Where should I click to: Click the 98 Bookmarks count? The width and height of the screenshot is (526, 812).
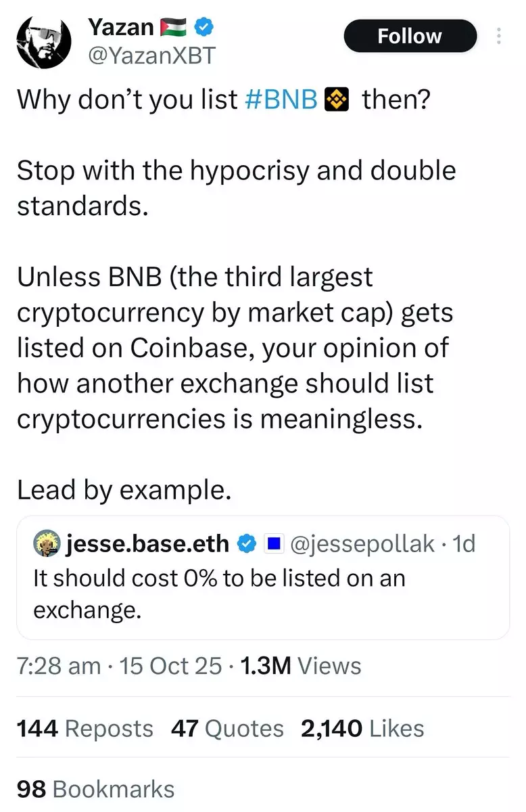click(x=95, y=789)
